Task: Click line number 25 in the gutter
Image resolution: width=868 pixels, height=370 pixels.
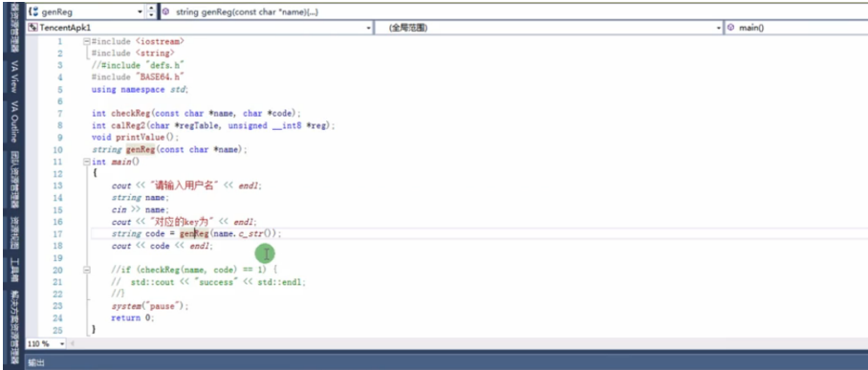Action: pyautogui.click(x=58, y=330)
